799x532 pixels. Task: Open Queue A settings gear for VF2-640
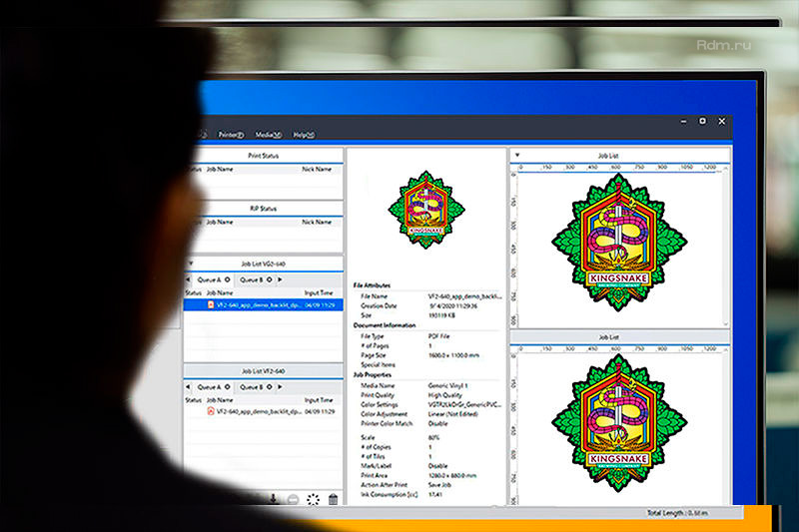pos(228,387)
